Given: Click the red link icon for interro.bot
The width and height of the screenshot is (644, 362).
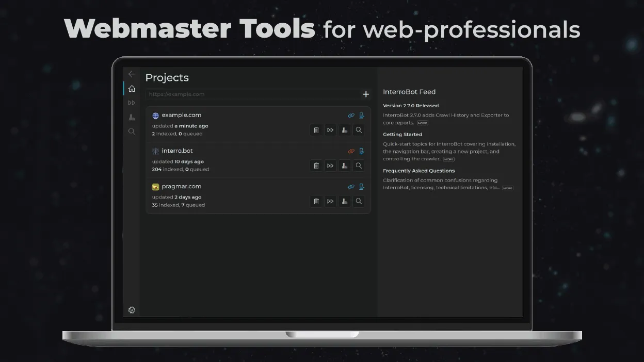Looking at the screenshot, I should click(x=351, y=151).
